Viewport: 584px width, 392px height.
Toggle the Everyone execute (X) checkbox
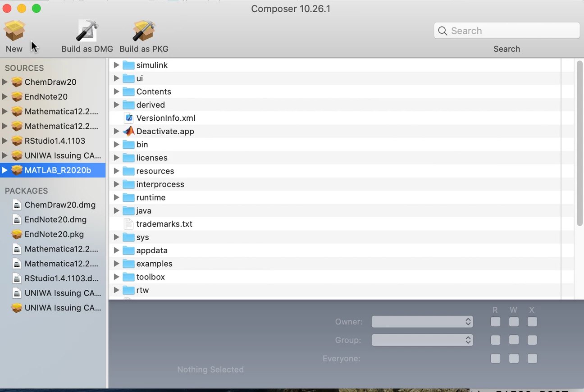532,359
